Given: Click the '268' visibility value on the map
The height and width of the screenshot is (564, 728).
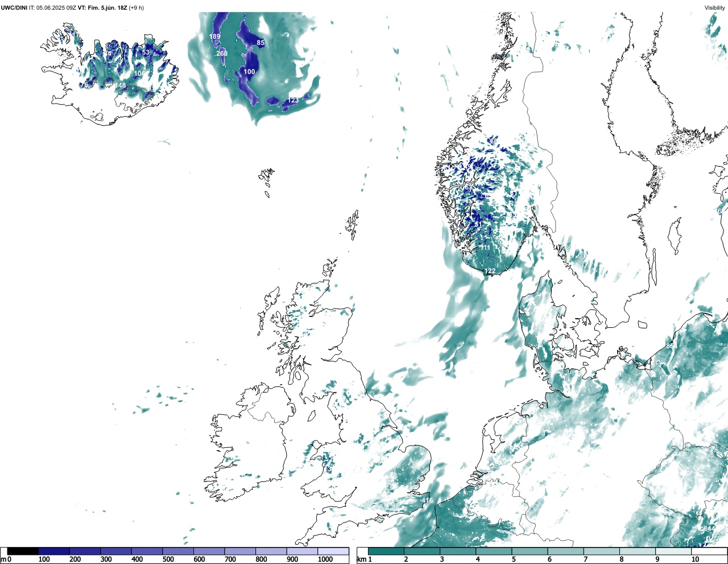Looking at the screenshot, I should [x=222, y=53].
